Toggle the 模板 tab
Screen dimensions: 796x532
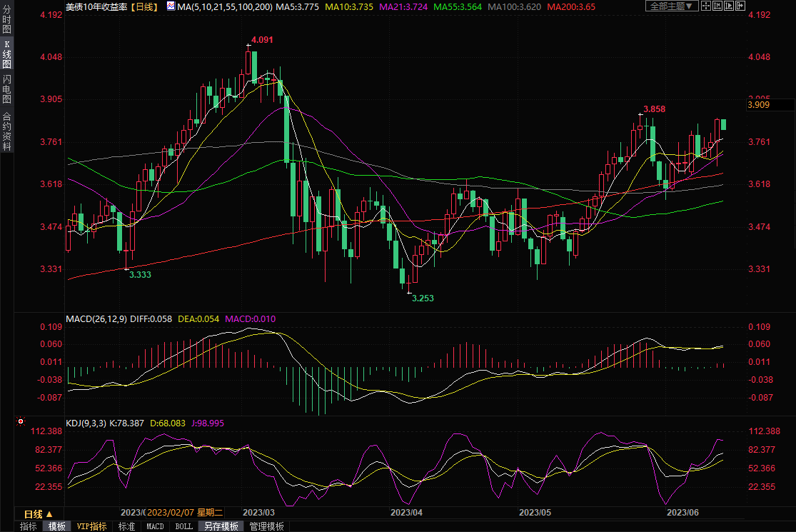(57, 526)
